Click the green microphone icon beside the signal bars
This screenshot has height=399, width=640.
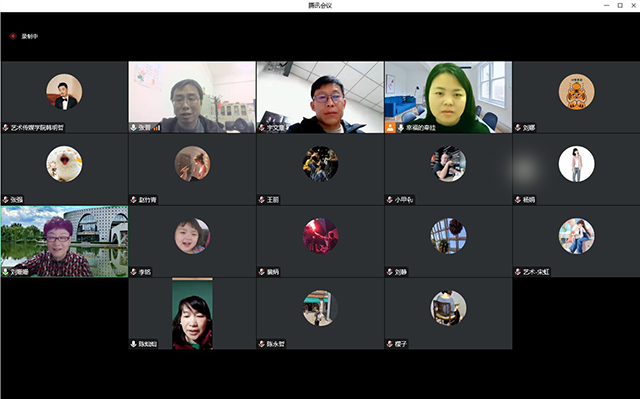pyautogui.click(x=133, y=128)
